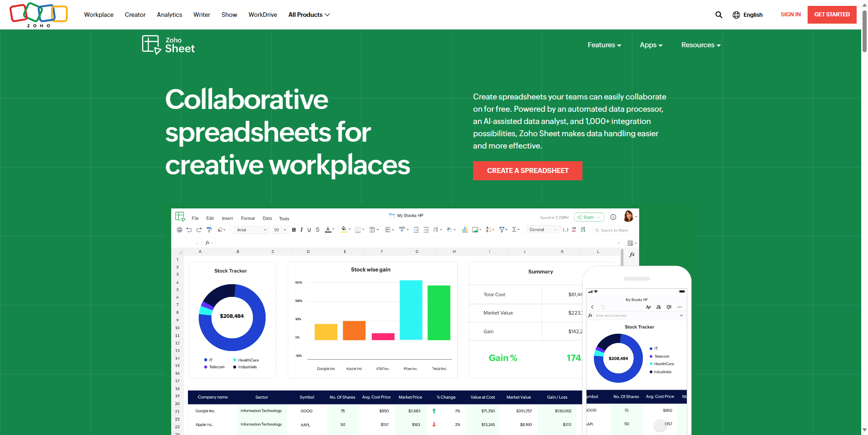Open the Data menu in sheet
868x435 pixels.
coord(267,218)
